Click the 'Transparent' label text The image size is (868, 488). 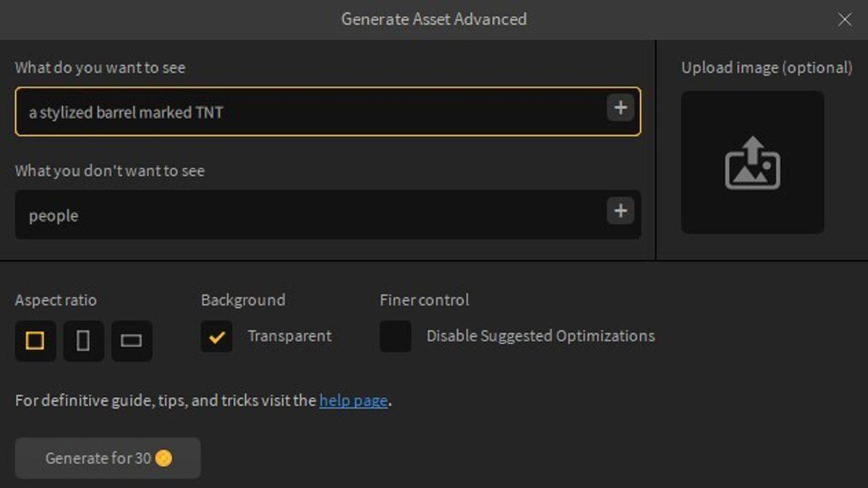coord(289,336)
